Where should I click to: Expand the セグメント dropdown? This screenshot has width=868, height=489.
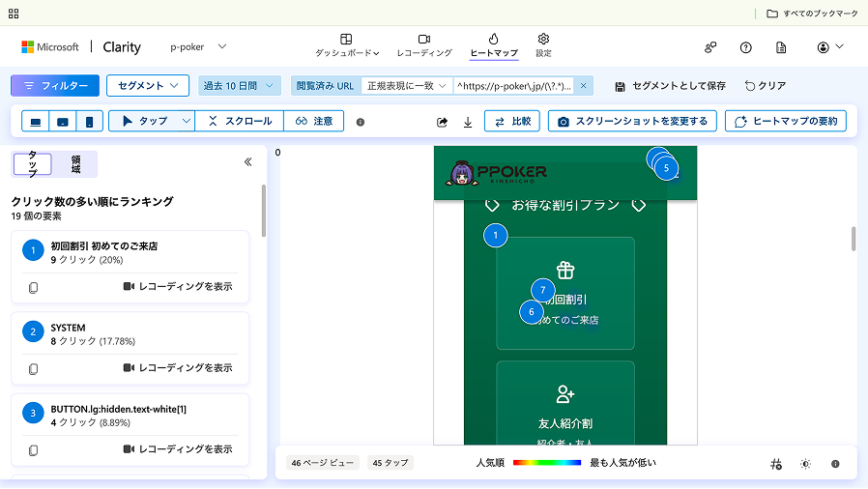pos(148,86)
